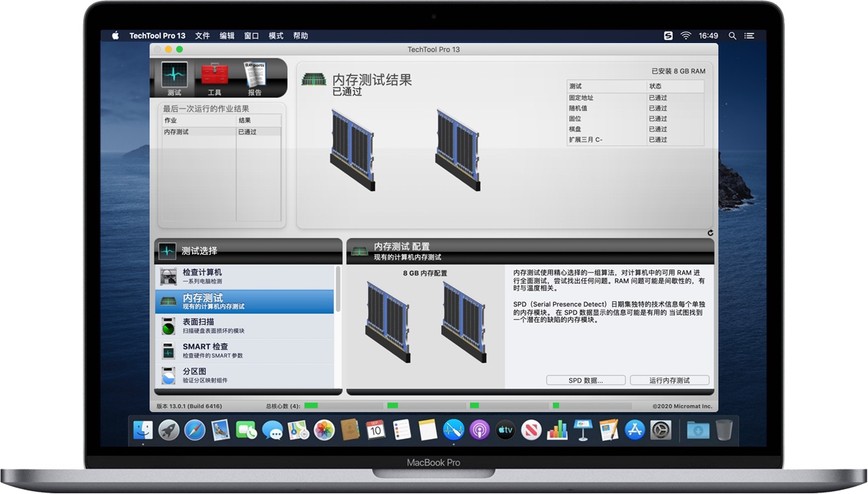
Task: Select the 分区图 partition map icon
Action: (168, 375)
